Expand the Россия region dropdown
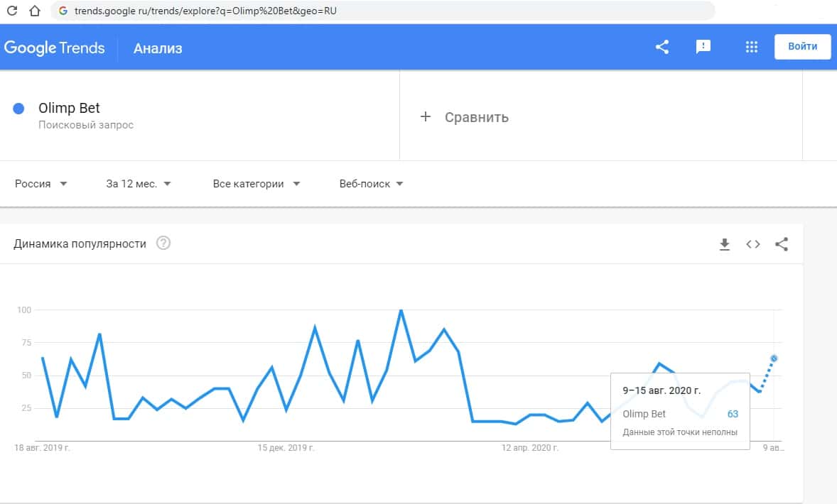The width and height of the screenshot is (837, 504). [40, 184]
